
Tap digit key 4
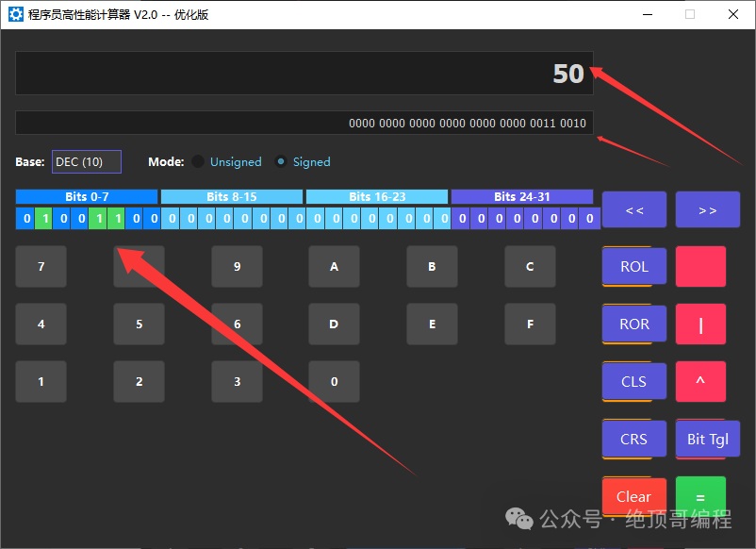coord(41,324)
